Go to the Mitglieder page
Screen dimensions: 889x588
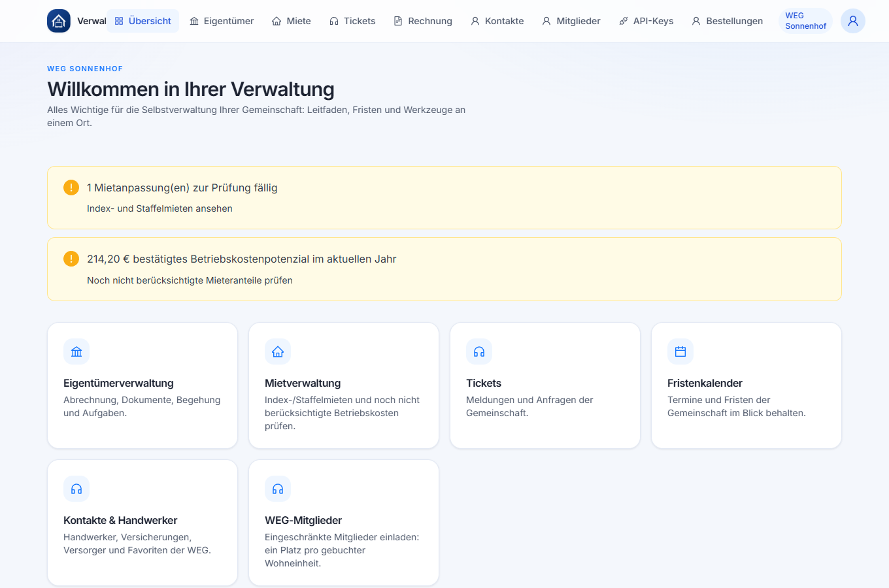[x=571, y=21]
